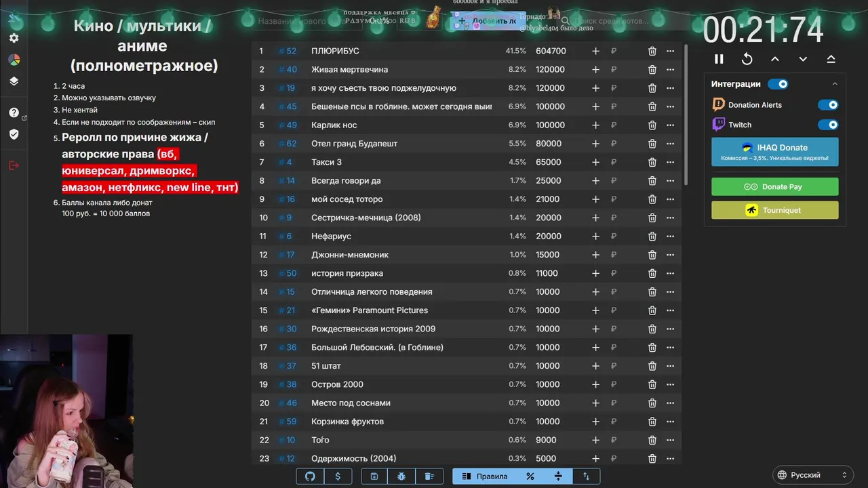Click the PointAuc logo at top left

(x=14, y=16)
